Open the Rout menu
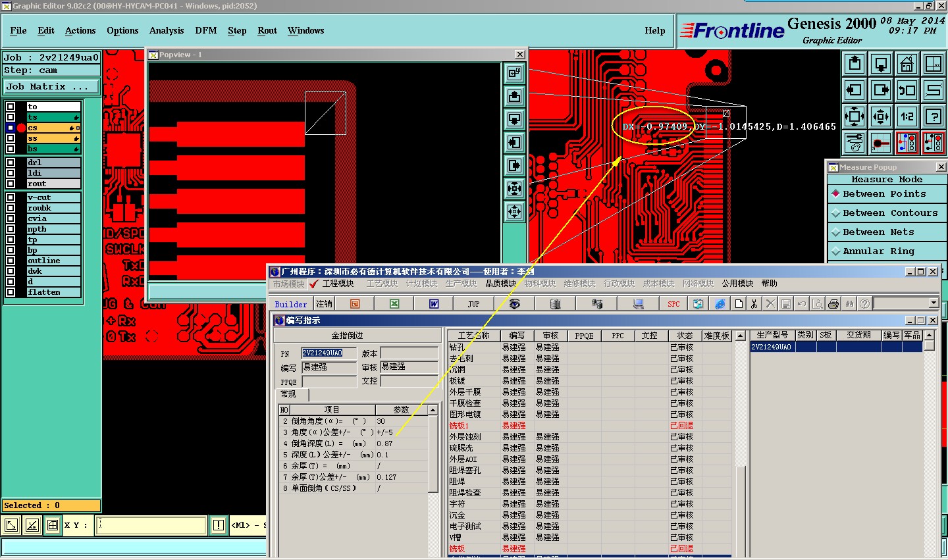The width and height of the screenshot is (948, 560). [x=267, y=31]
